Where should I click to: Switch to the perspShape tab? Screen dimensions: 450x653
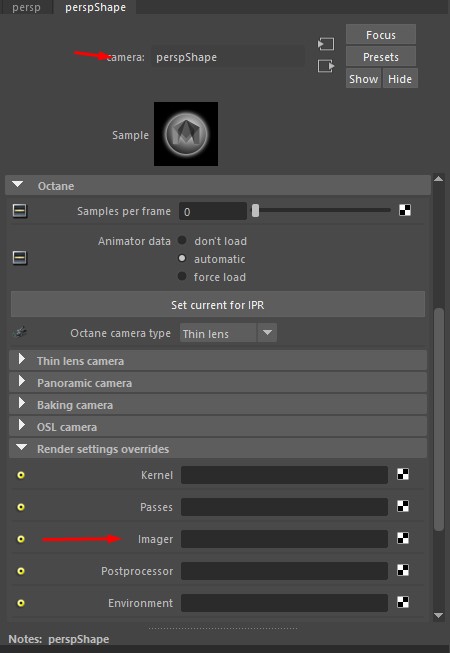pos(95,7)
